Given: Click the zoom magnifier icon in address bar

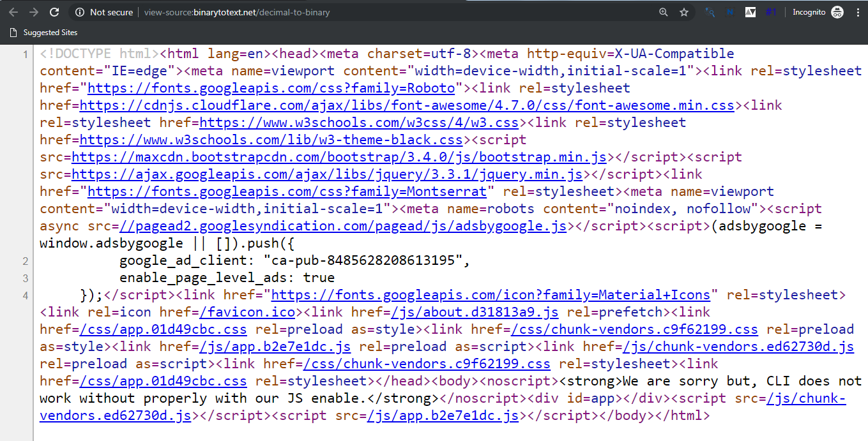Looking at the screenshot, I should [x=664, y=12].
